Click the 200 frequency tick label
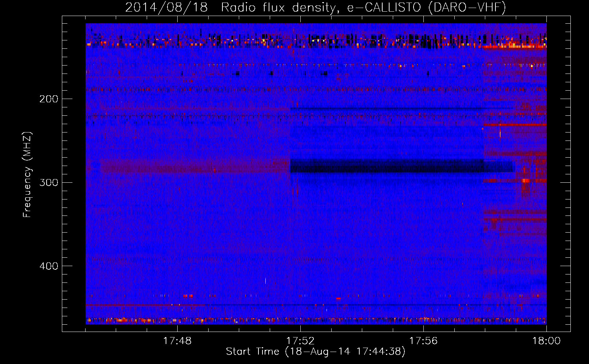The height and width of the screenshot is (364, 589). [49, 99]
